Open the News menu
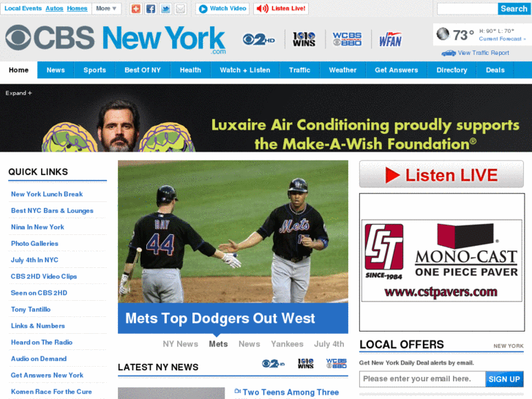Image resolution: width=532 pixels, height=399 pixels. 56,70
